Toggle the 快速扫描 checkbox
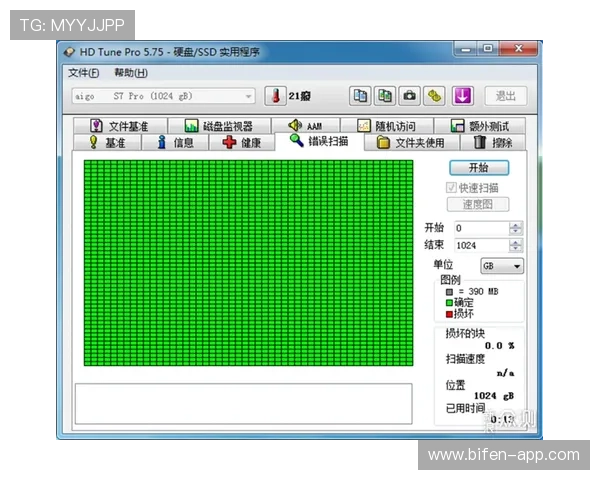Screen dimensions: 600x480 tap(451, 188)
